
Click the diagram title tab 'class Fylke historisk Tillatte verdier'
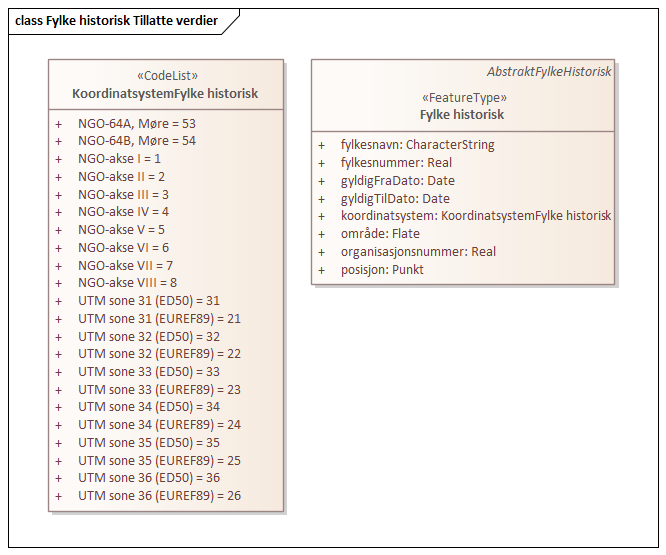tap(117, 21)
